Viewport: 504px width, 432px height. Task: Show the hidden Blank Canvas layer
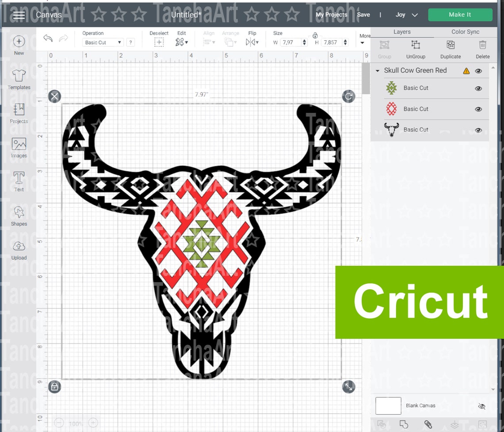[481, 405]
